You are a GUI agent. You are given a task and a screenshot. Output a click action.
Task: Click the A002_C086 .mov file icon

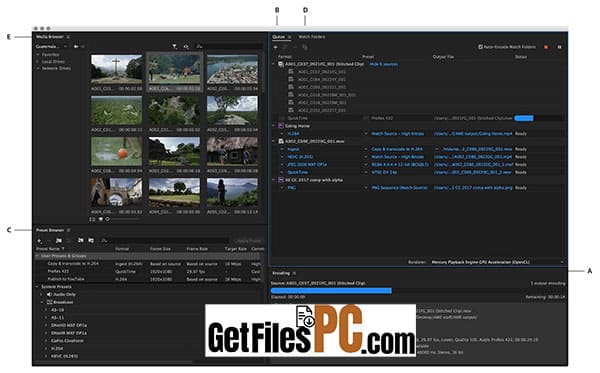coord(281,141)
